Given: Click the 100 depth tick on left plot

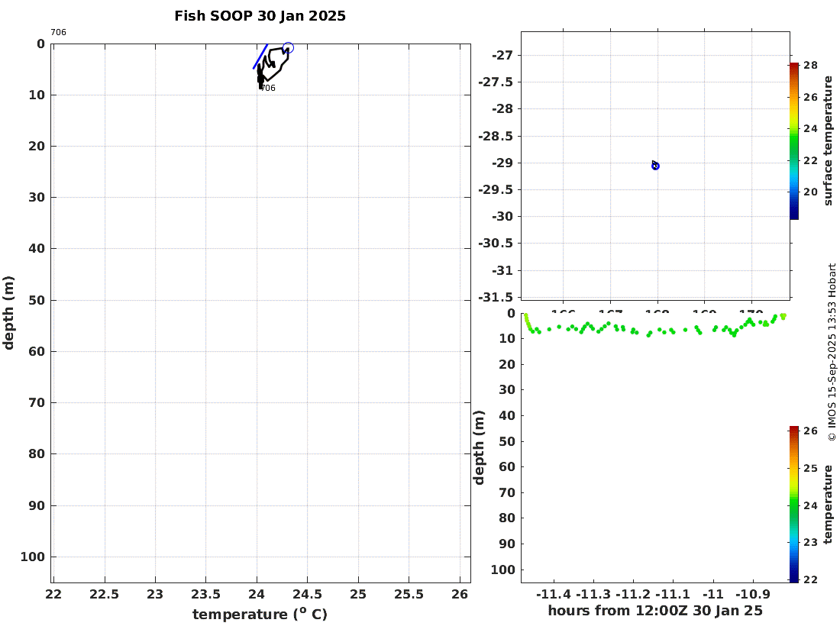Looking at the screenshot, I should pyautogui.click(x=33, y=557).
